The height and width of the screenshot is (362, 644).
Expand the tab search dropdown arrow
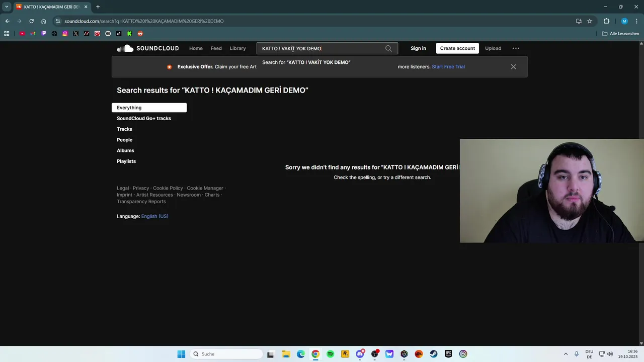tap(7, 7)
